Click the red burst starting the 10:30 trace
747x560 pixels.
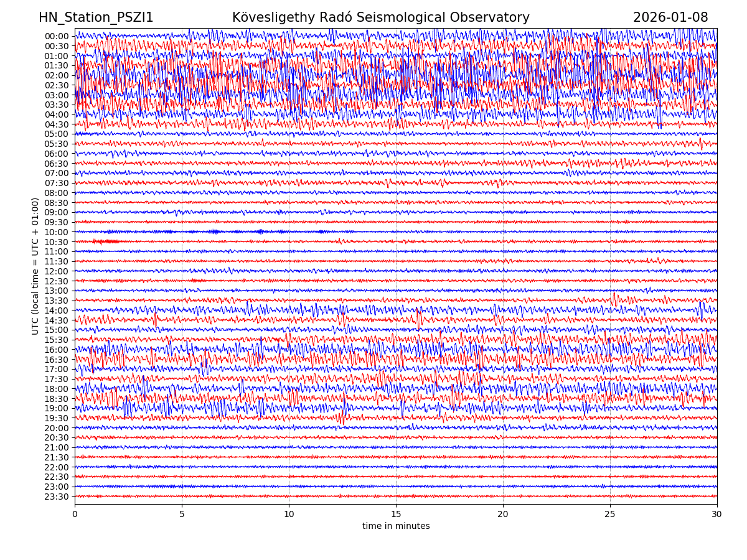105,241
